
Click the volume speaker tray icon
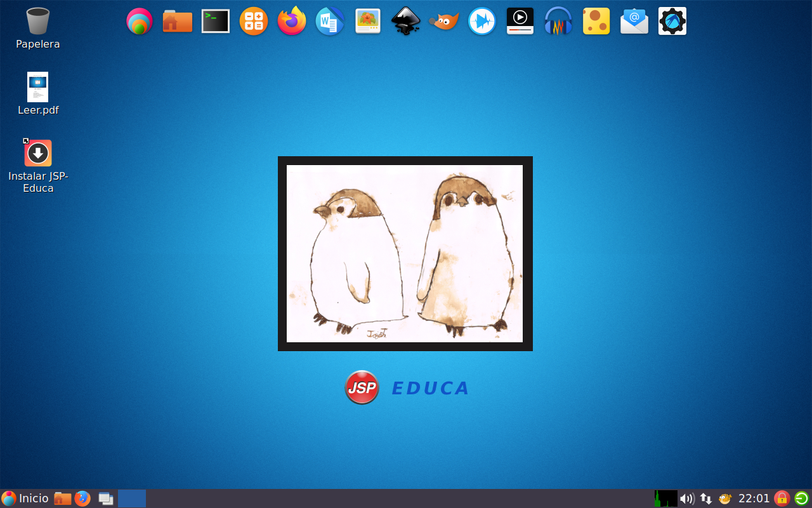687,498
